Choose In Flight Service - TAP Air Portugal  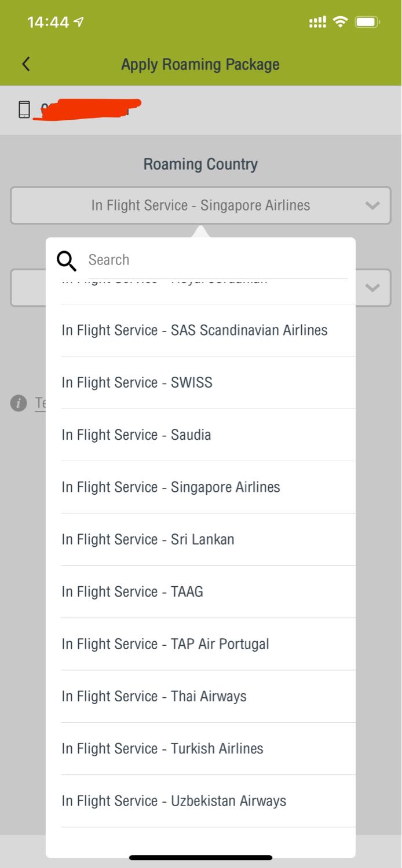208,644
